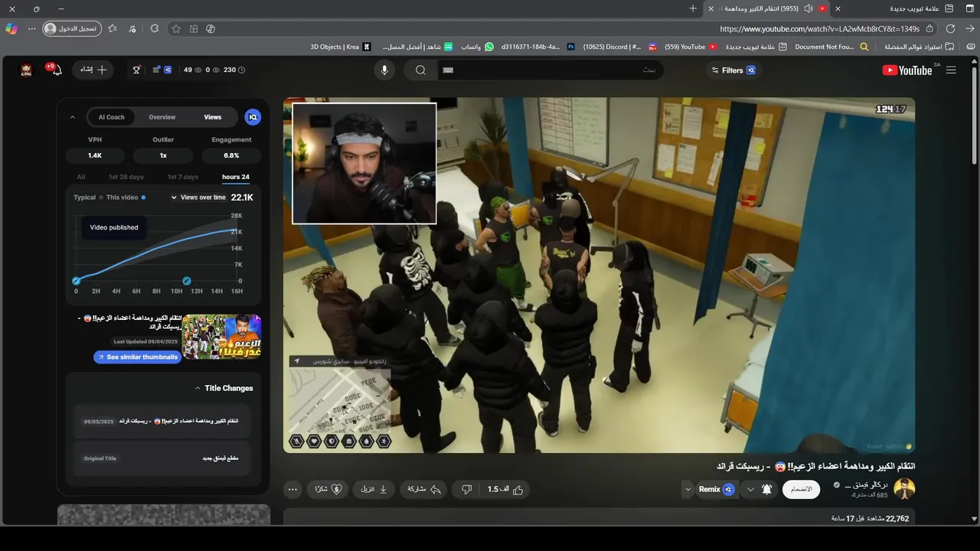Image resolution: width=980 pixels, height=551 pixels.
Task: Click the browser address bar URL
Action: coord(819,29)
